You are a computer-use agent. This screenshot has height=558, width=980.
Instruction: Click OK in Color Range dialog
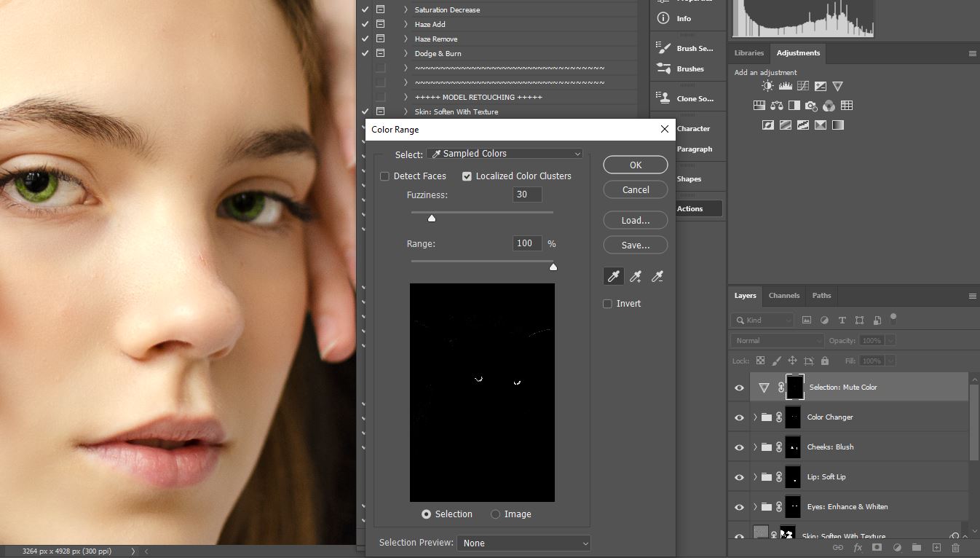pyautogui.click(x=635, y=165)
